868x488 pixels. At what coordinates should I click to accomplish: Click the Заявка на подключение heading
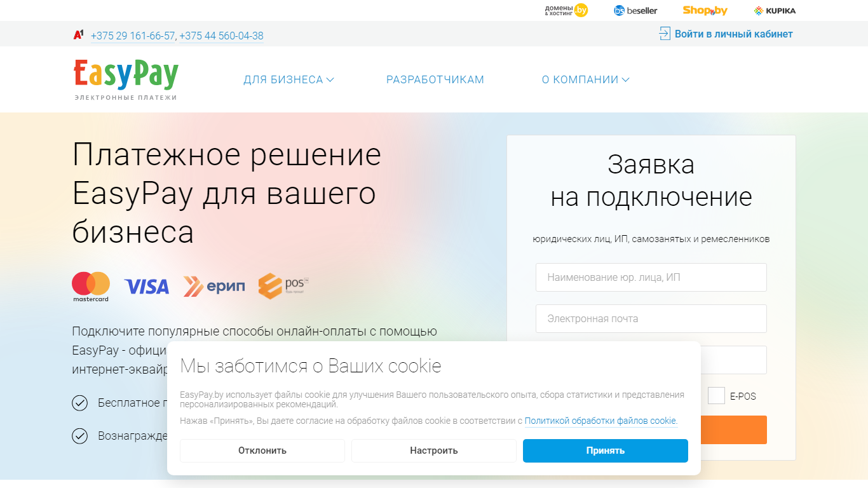(651, 181)
